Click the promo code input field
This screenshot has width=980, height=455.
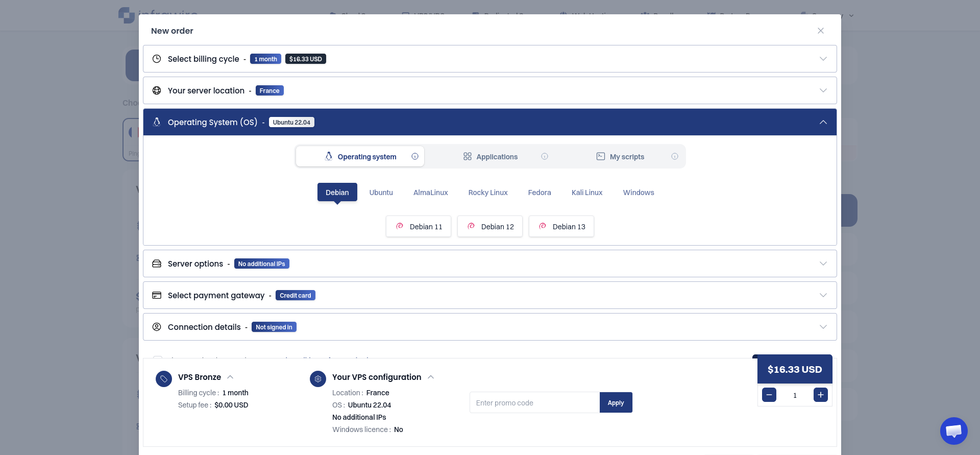coord(535,402)
